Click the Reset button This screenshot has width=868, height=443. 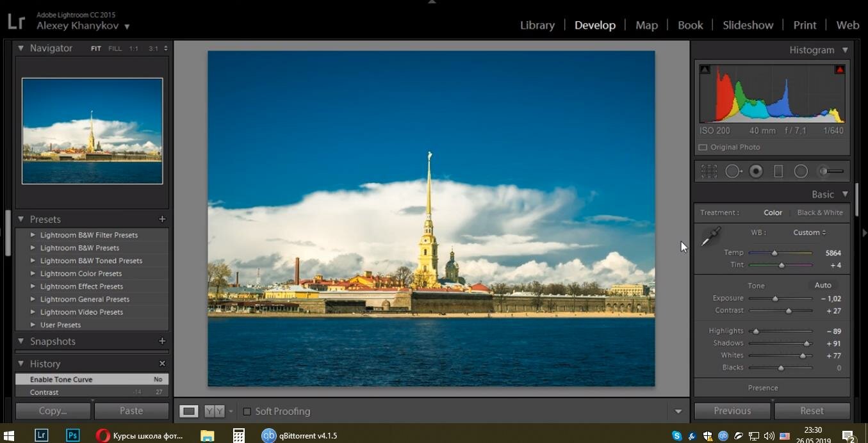812,411
